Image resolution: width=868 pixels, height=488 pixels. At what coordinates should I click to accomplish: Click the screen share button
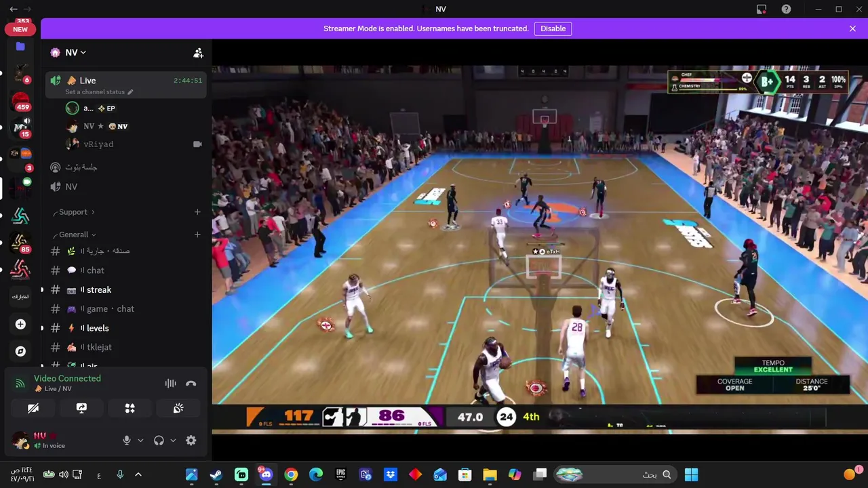[81, 408]
